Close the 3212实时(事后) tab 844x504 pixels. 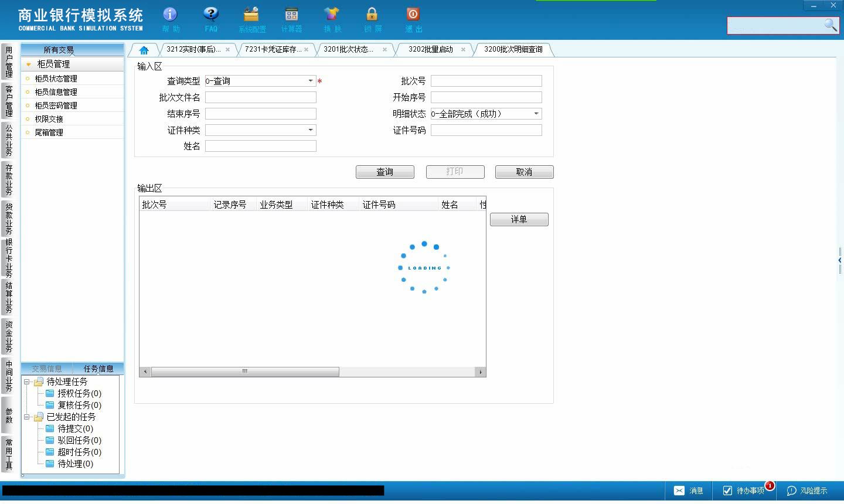tap(227, 50)
